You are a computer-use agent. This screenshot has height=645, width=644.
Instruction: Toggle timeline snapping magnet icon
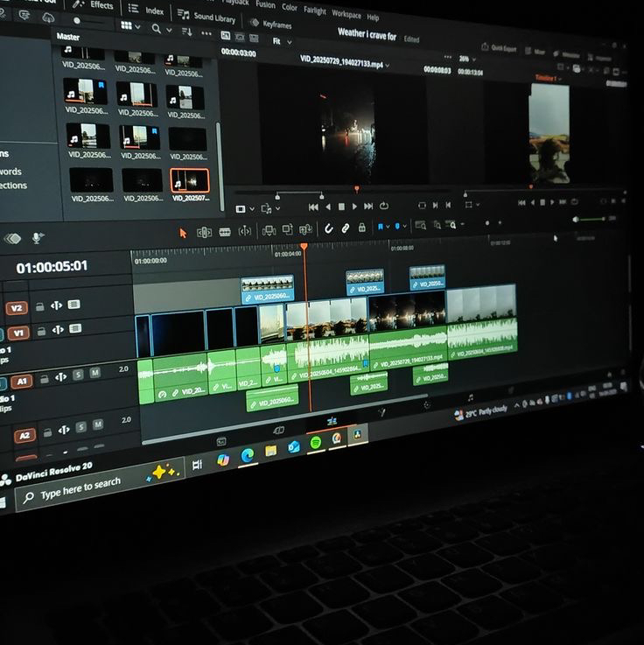(x=328, y=228)
